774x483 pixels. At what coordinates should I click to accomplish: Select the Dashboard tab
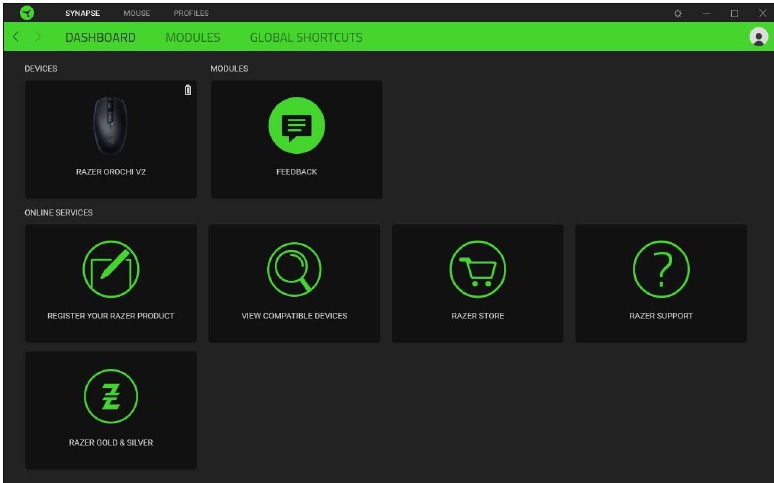tap(100, 37)
